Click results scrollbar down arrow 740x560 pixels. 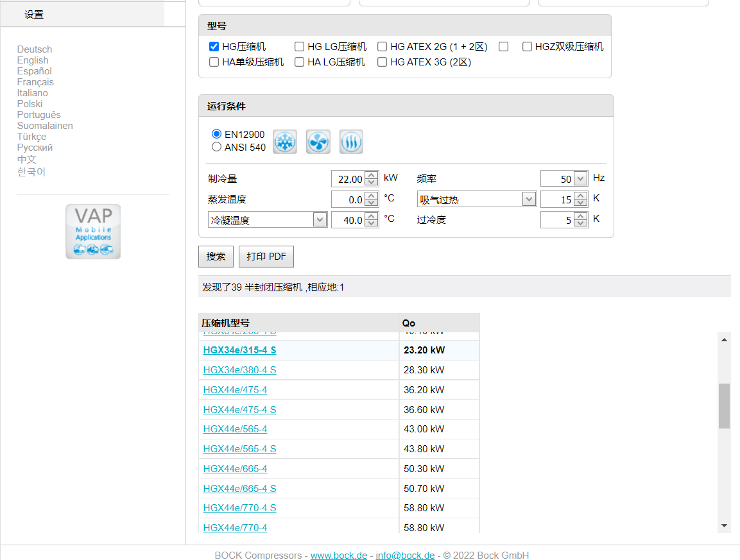(x=724, y=525)
